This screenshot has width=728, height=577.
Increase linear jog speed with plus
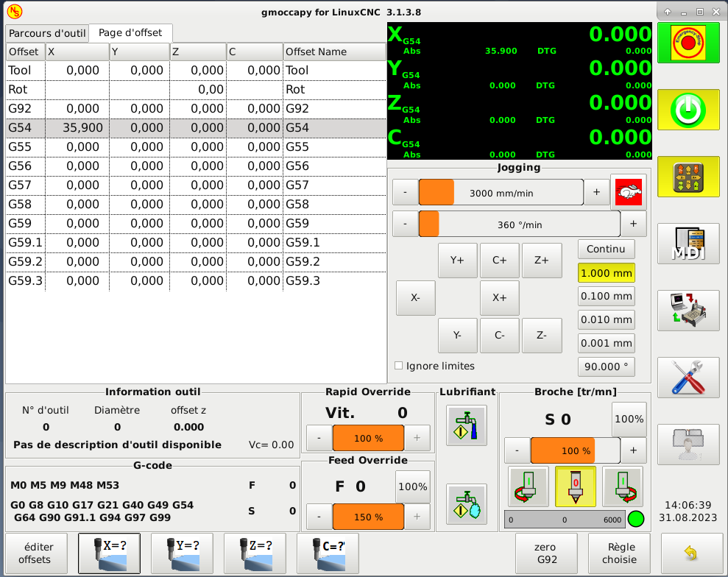point(597,192)
